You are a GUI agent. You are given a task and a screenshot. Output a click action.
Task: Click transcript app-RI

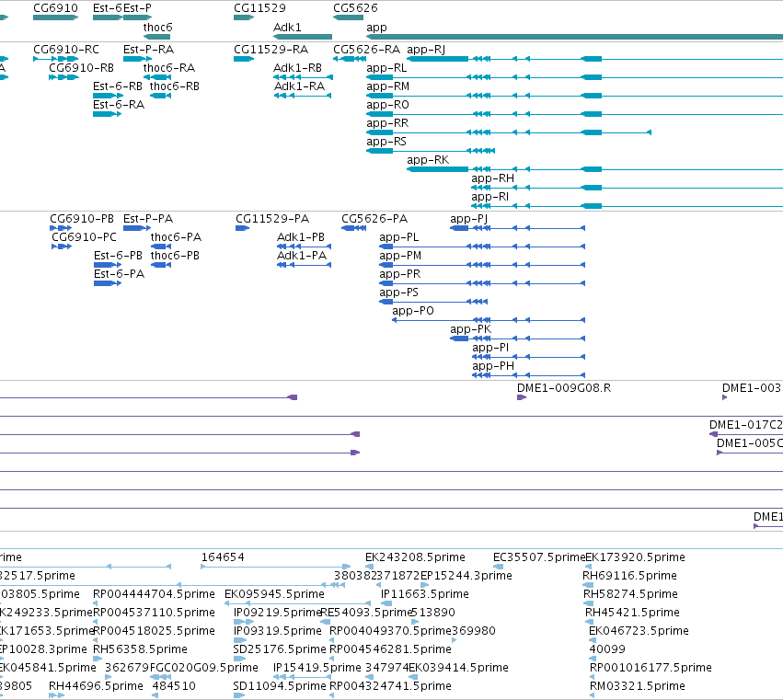click(628, 207)
